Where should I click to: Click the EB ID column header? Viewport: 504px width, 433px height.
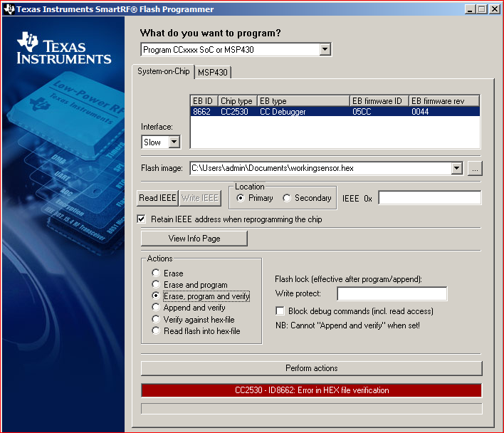[x=204, y=101]
